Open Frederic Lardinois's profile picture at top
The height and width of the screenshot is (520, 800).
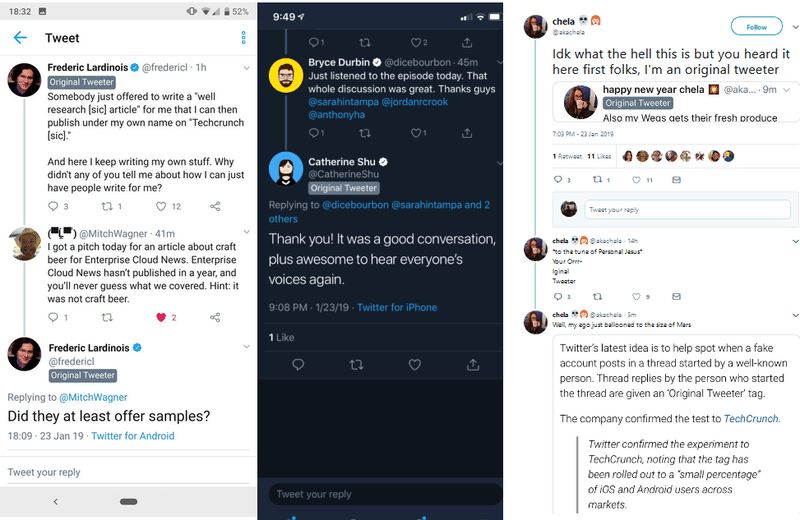[x=24, y=80]
